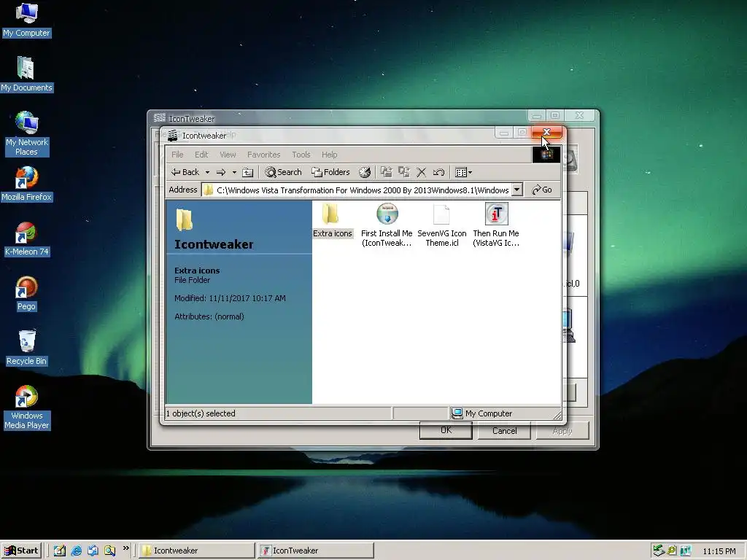Click the fourth quick launch search icon
The width and height of the screenshot is (747, 560).
click(109, 551)
